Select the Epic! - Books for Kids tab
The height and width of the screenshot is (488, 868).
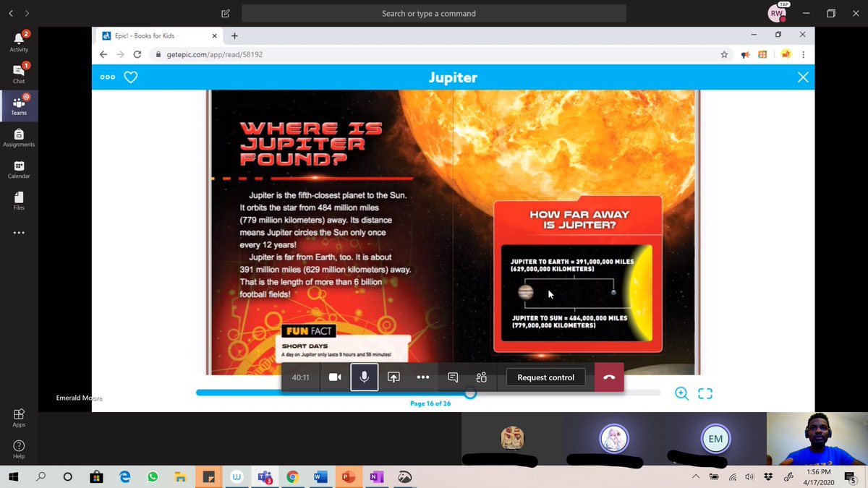[x=158, y=35]
